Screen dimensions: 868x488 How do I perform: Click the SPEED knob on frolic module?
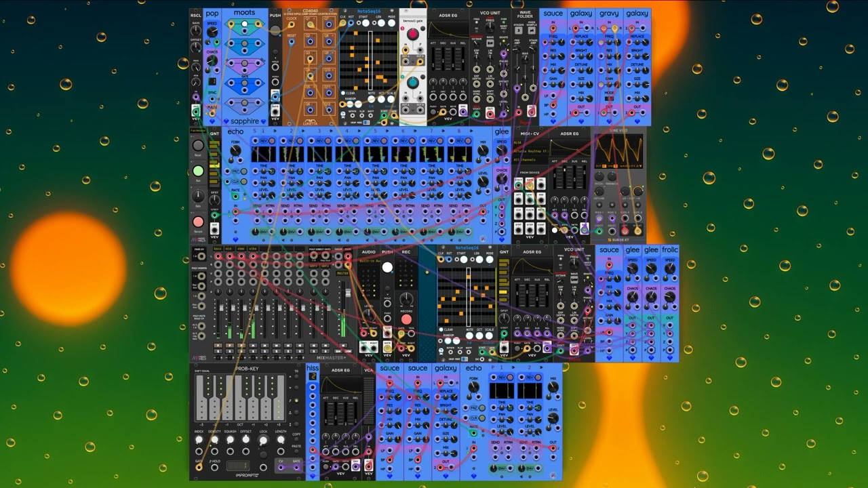pyautogui.click(x=670, y=269)
